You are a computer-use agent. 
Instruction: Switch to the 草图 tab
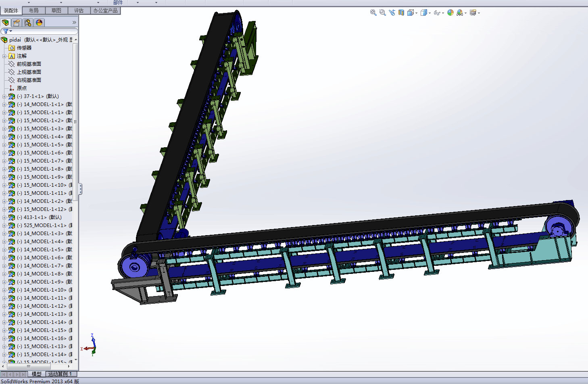click(56, 10)
